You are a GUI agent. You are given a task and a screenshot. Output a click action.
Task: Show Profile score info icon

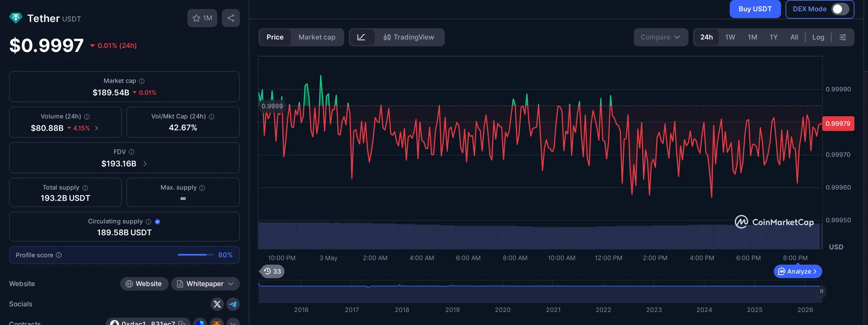pos(59,255)
